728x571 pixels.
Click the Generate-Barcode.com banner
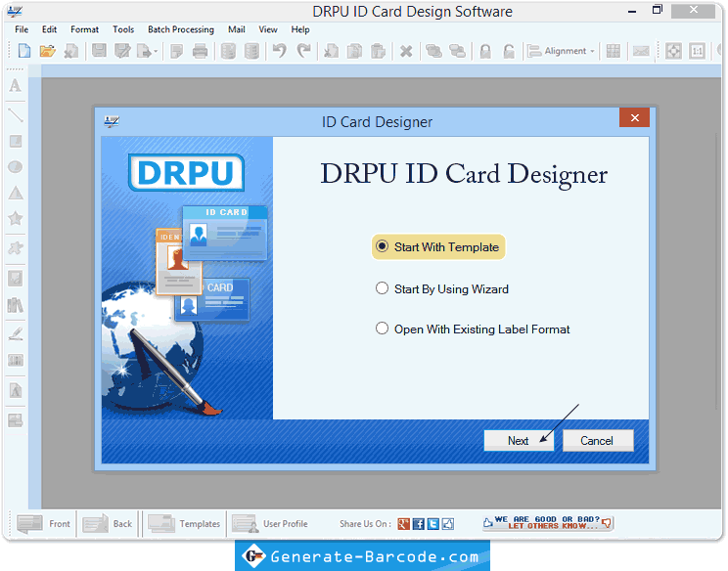coord(362,555)
